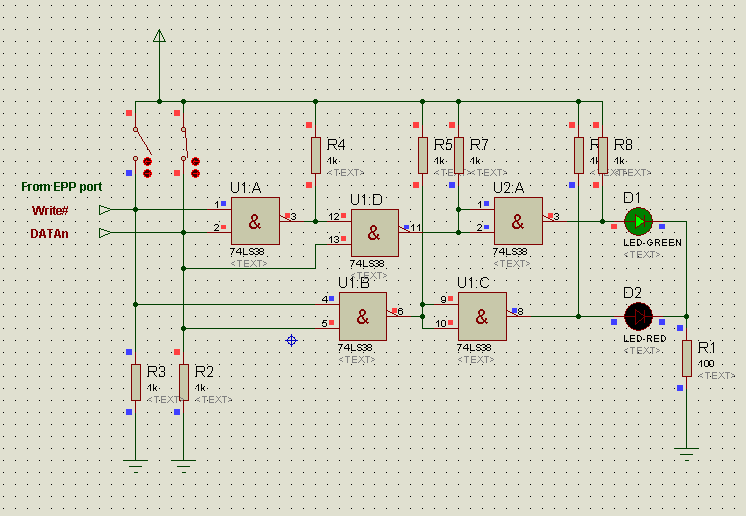Select the red LED D2

(637, 316)
